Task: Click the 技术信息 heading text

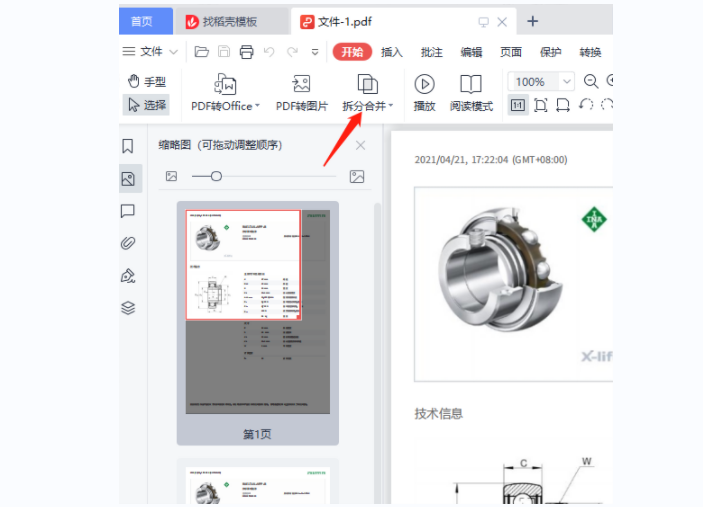Action: (438, 413)
